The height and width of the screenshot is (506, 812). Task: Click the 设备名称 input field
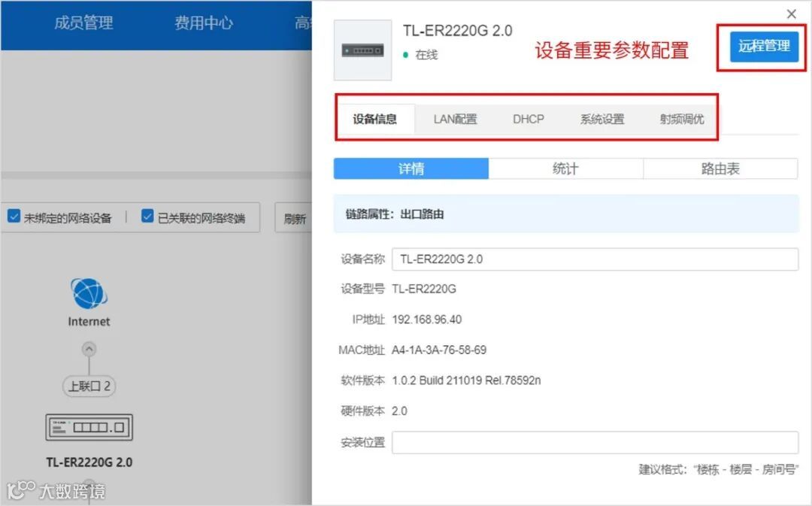tap(595, 259)
